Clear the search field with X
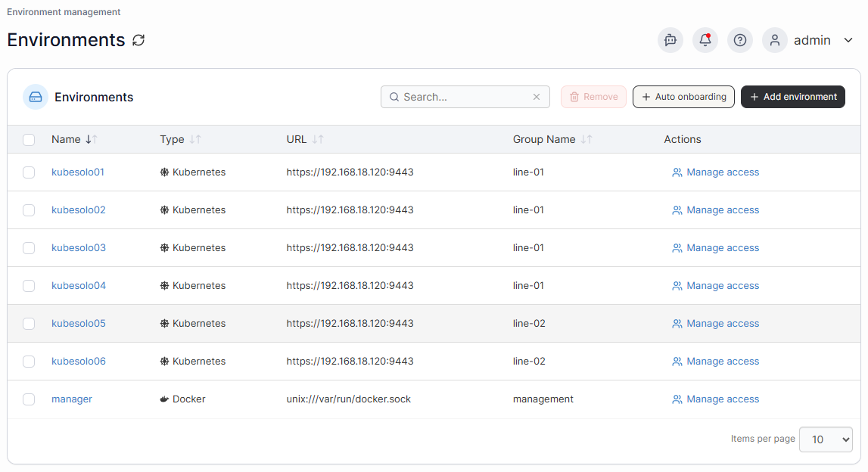This screenshot has height=472, width=868. (537, 97)
